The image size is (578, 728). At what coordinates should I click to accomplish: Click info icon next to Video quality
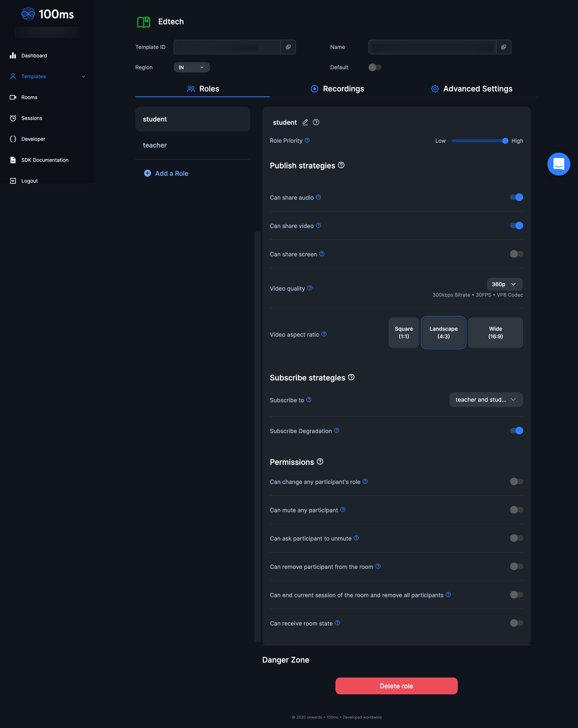pos(310,288)
